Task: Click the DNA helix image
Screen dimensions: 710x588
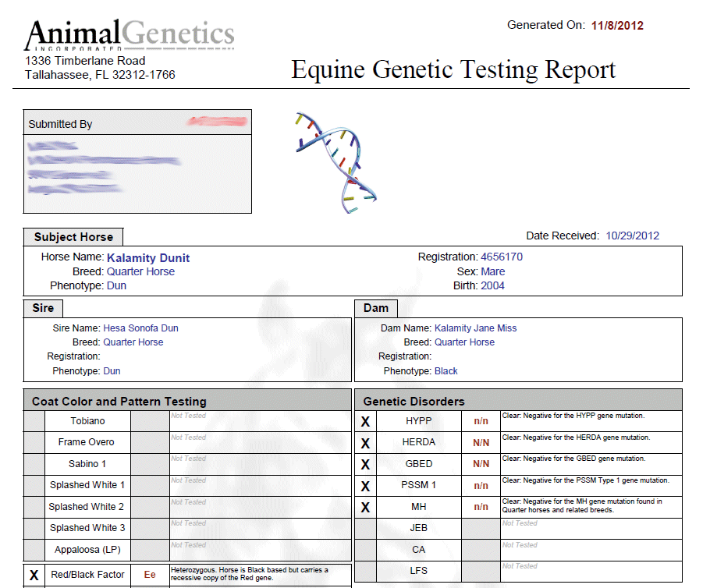Action: tap(335, 162)
